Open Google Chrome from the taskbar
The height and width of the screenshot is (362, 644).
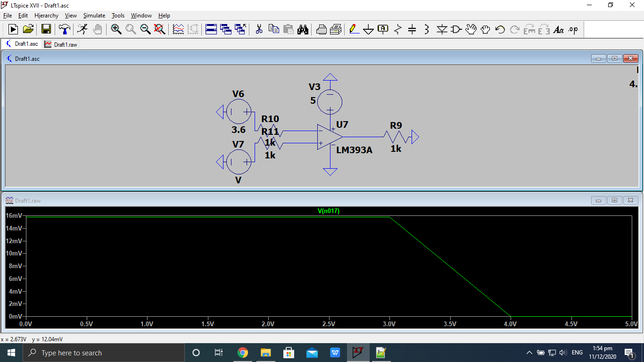[243, 353]
